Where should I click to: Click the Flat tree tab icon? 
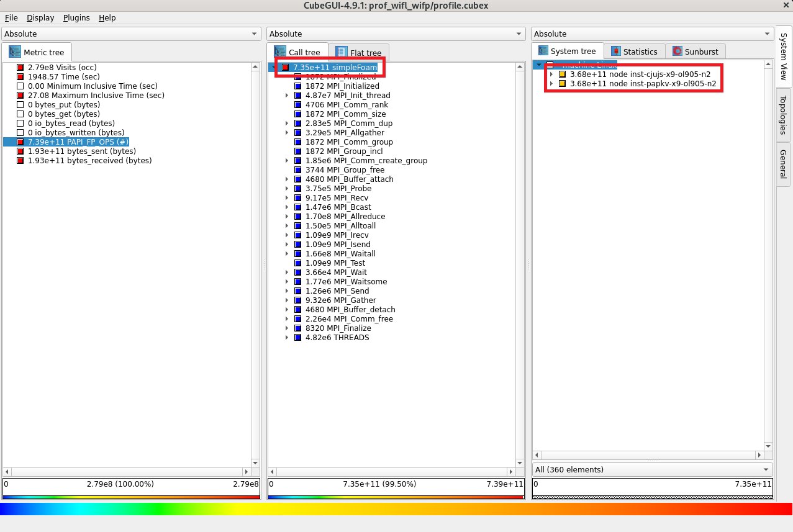click(x=342, y=53)
